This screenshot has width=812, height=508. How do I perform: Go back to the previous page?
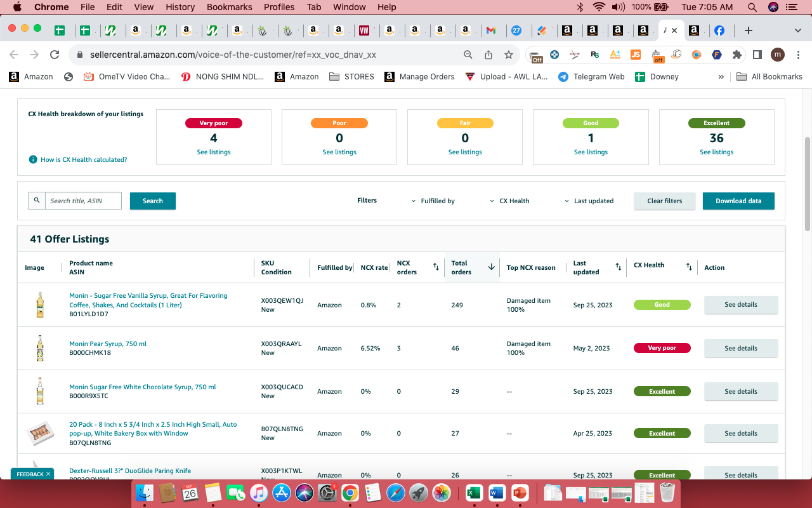coord(14,55)
